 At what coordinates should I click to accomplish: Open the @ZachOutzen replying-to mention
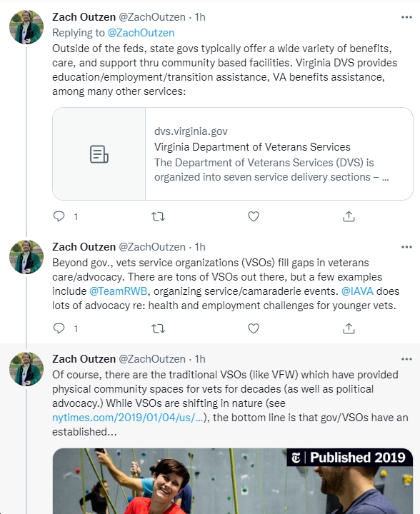141,33
